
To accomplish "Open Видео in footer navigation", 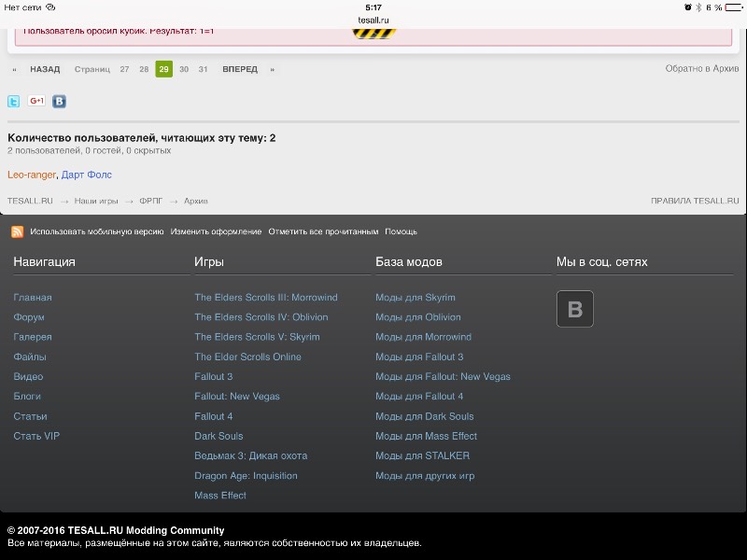I will click(x=28, y=377).
